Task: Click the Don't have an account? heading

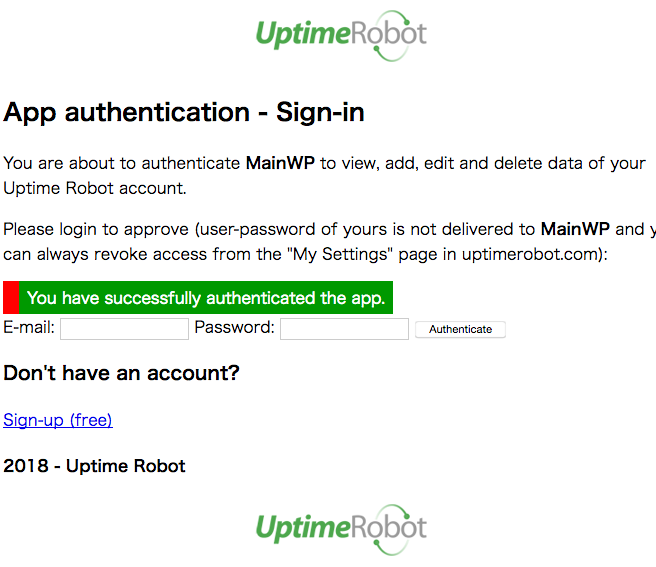Action: (121, 373)
